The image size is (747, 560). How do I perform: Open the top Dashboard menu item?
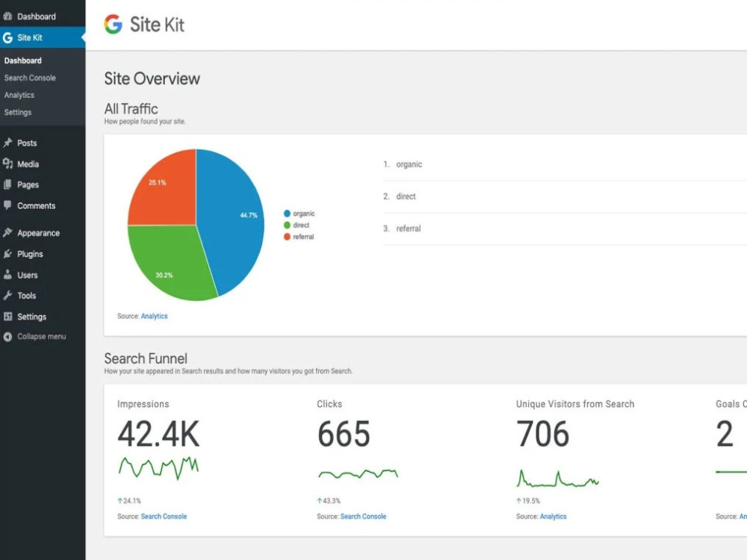pos(43,16)
